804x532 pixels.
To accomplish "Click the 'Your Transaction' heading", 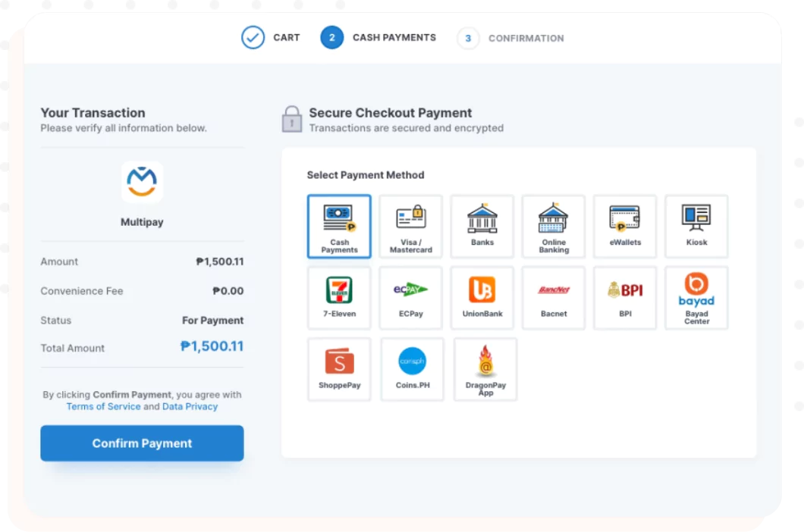I will 93,113.
